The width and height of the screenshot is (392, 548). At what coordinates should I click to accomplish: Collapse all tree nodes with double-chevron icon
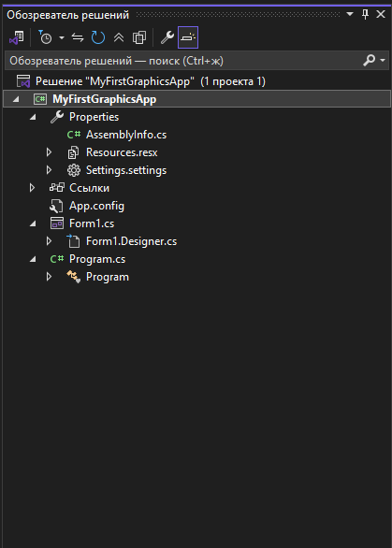tap(119, 37)
